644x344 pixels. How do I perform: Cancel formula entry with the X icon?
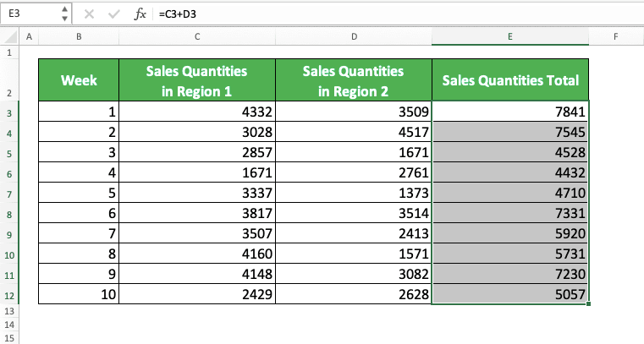tap(89, 14)
